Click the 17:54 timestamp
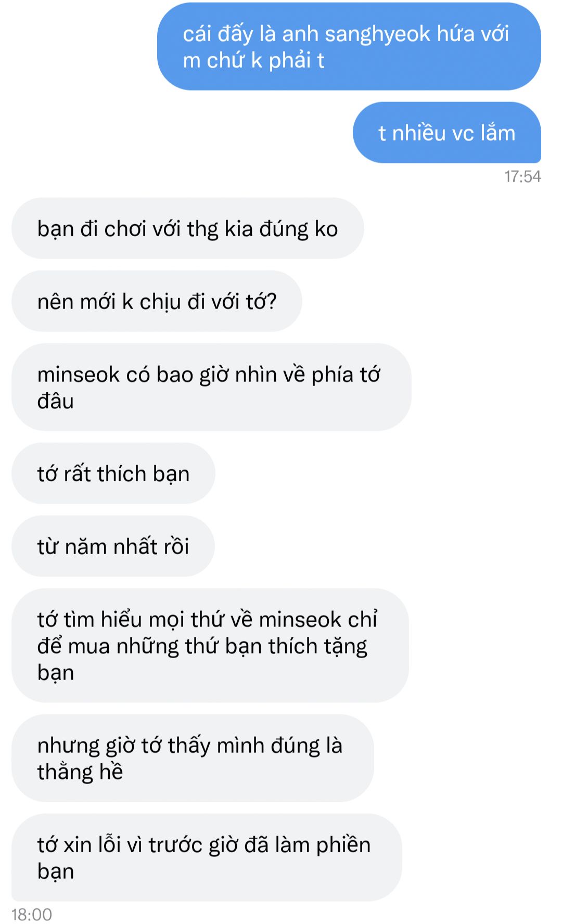The height and width of the screenshot is (924, 562). pyautogui.click(x=522, y=177)
